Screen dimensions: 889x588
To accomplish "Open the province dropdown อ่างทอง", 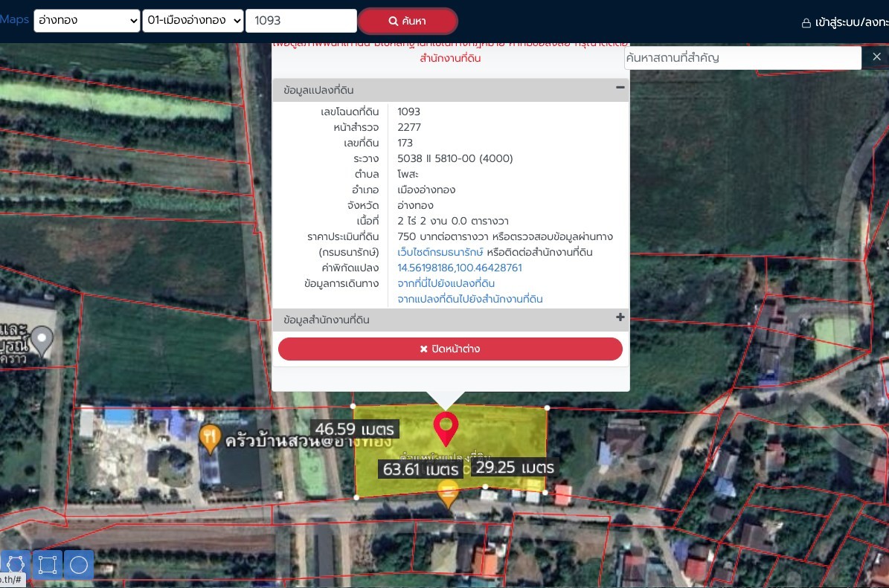I will tap(87, 20).
